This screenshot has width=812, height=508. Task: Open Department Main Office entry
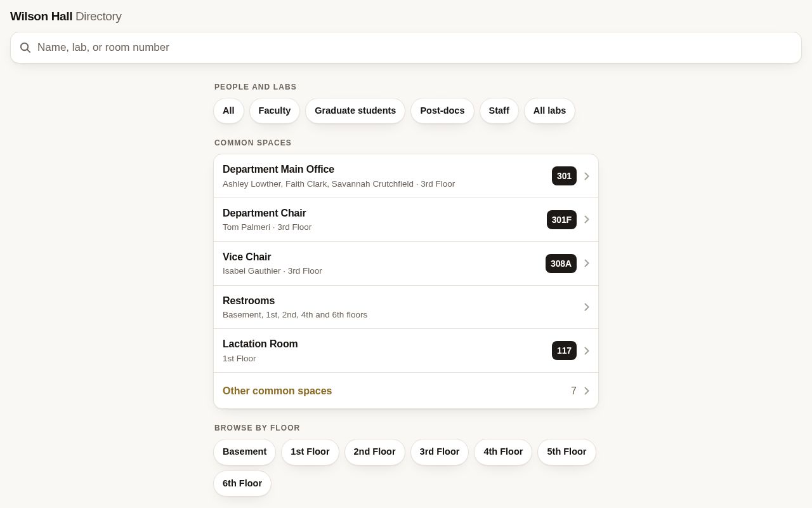pos(406,176)
